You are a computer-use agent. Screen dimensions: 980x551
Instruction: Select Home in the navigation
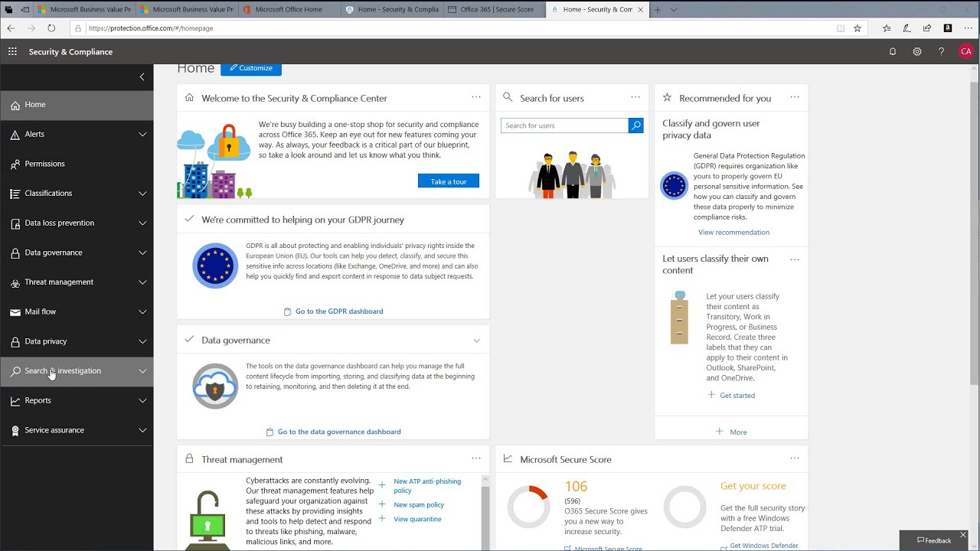click(x=77, y=105)
